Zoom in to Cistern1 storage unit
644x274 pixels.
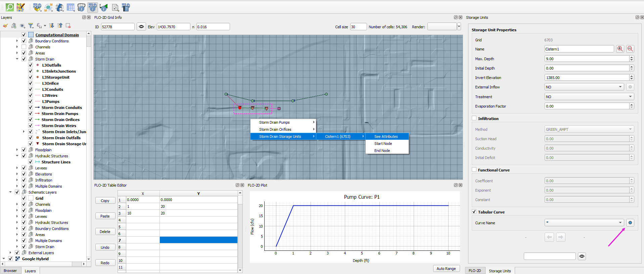point(620,49)
